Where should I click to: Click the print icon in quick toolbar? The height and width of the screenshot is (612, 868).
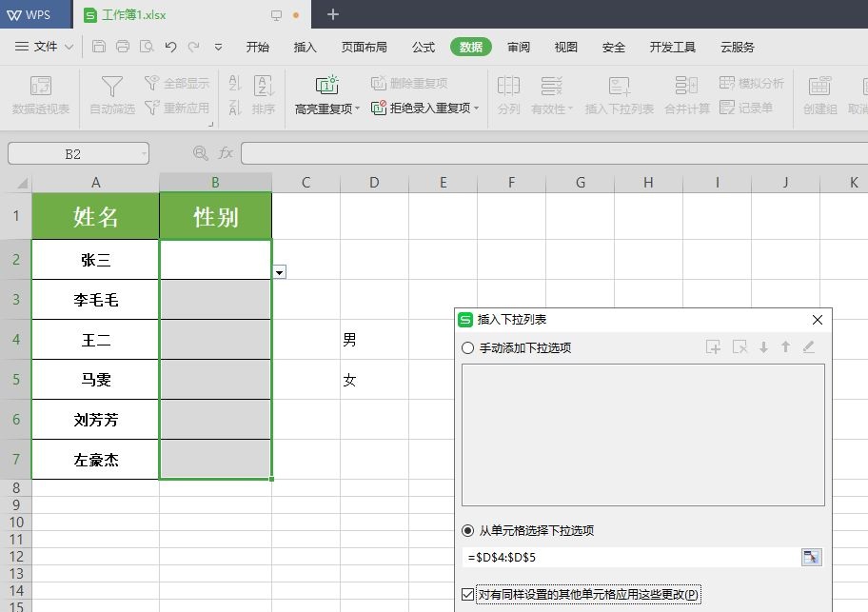coord(123,47)
